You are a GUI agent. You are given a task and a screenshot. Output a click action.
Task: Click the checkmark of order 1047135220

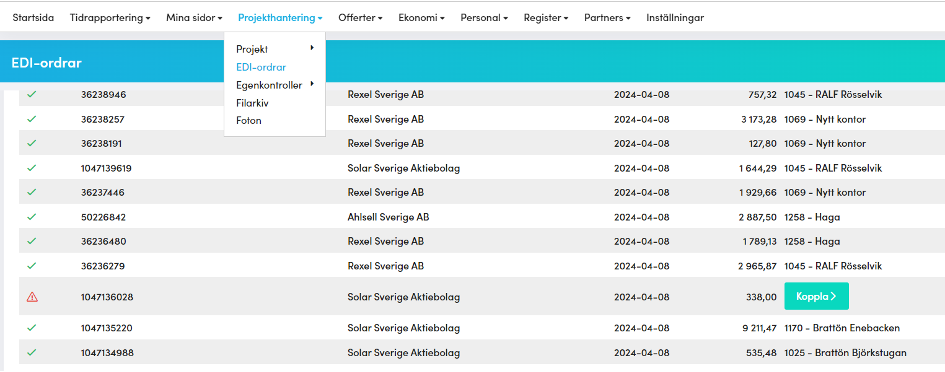(32, 327)
